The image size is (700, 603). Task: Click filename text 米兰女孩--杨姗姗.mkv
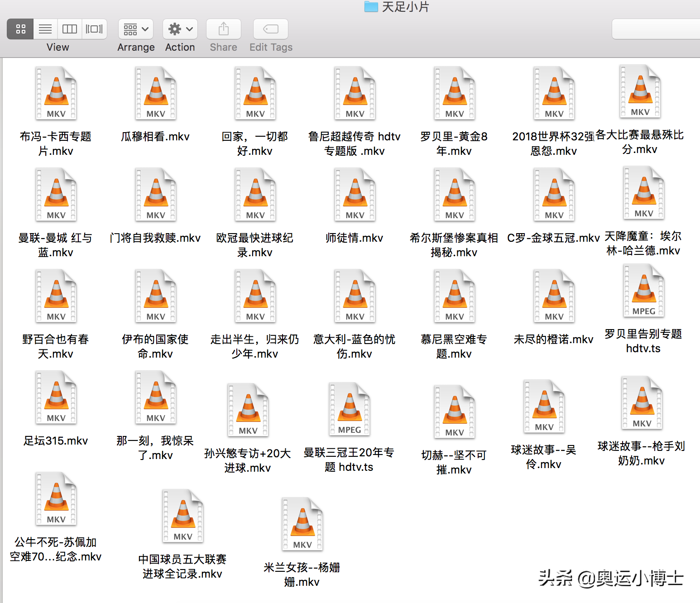click(x=302, y=574)
